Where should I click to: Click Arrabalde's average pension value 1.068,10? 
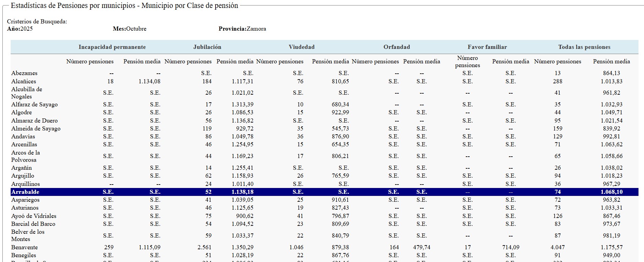[x=611, y=192]
